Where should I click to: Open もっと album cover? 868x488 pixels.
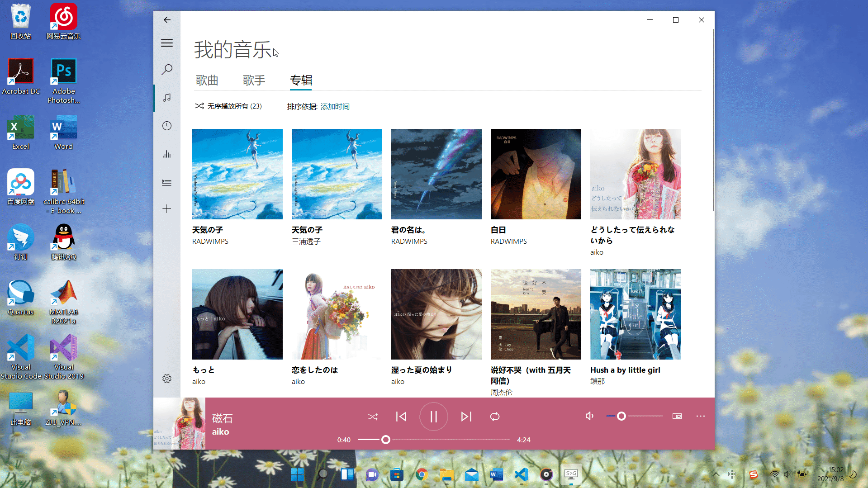point(237,314)
